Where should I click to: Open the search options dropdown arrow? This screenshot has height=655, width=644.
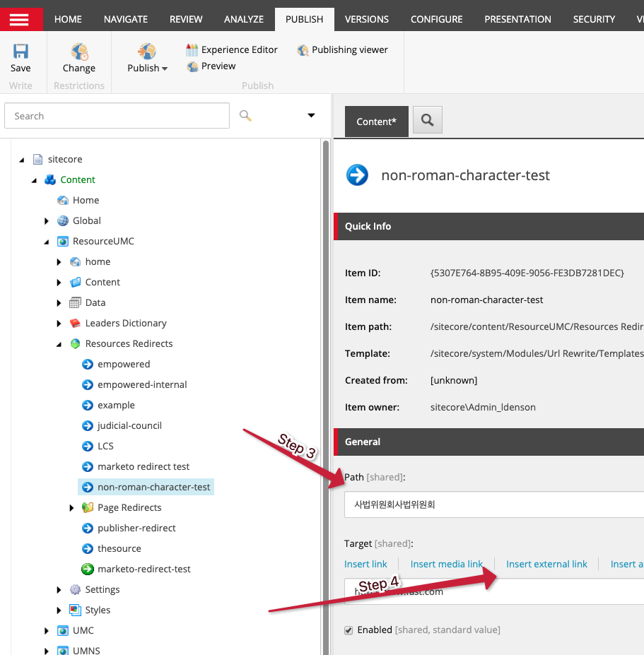tap(311, 115)
